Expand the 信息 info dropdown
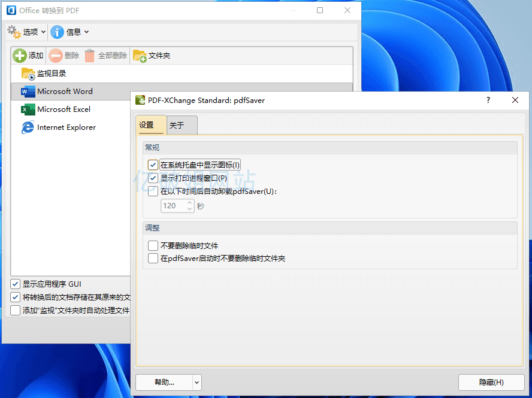 pyautogui.click(x=69, y=32)
